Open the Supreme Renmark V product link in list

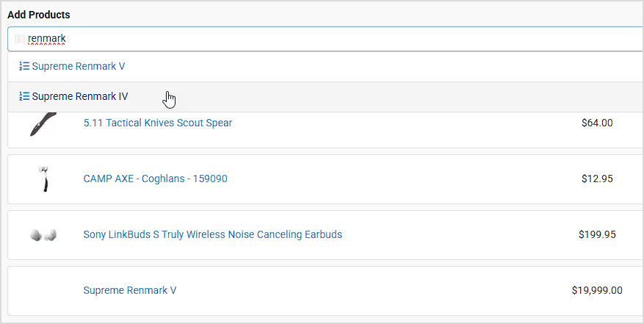130,290
